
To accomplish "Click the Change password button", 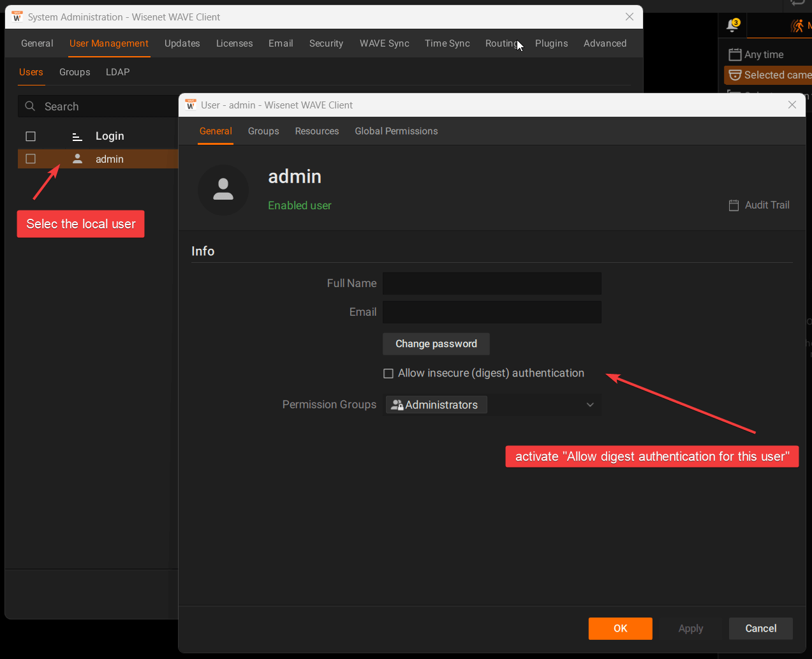I will pyautogui.click(x=436, y=344).
